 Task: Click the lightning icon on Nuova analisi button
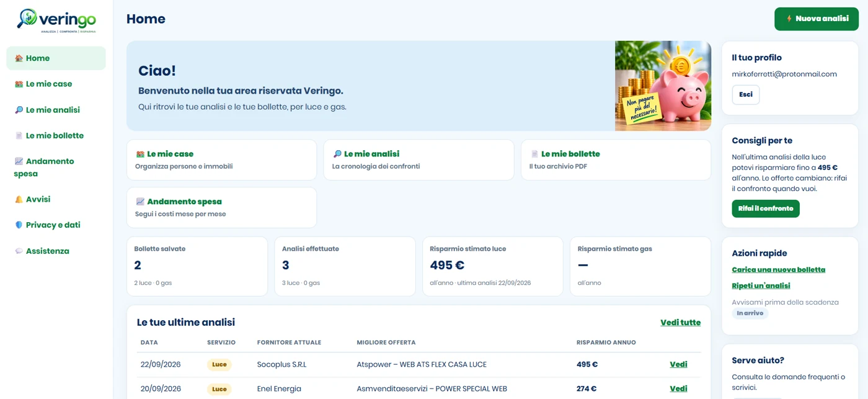pyautogui.click(x=789, y=19)
